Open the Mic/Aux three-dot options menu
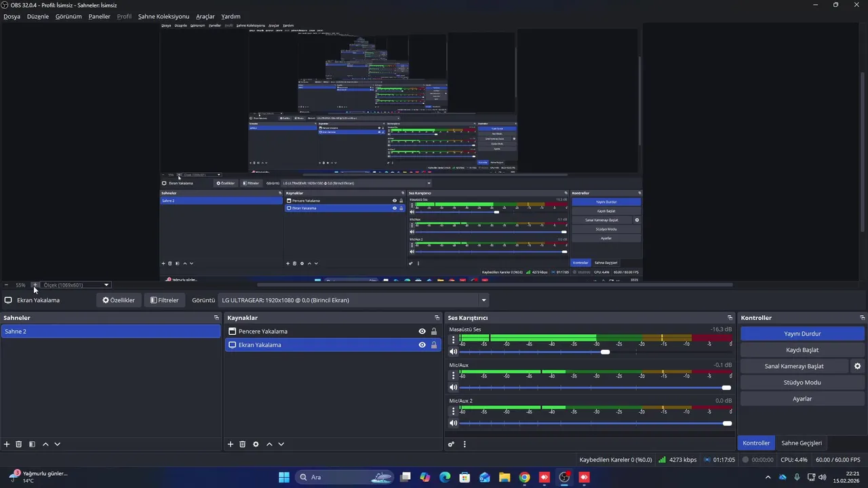Screen dimensions: 868x488 454,375
